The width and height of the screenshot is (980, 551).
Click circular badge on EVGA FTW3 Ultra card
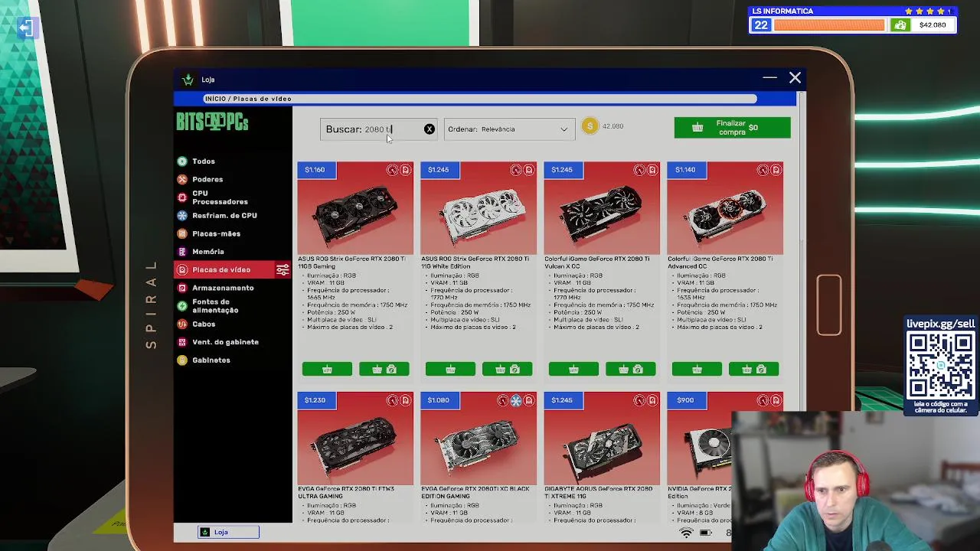[393, 400]
